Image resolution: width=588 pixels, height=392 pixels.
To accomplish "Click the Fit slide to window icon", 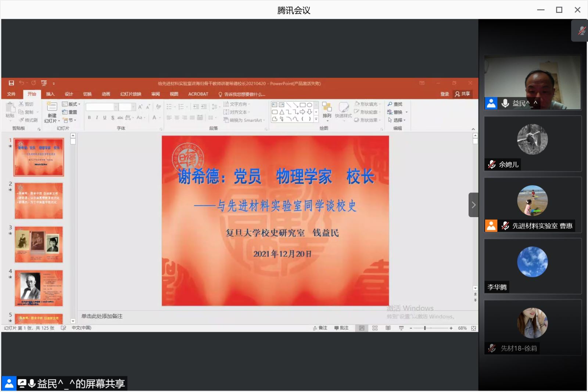I will tap(474, 328).
